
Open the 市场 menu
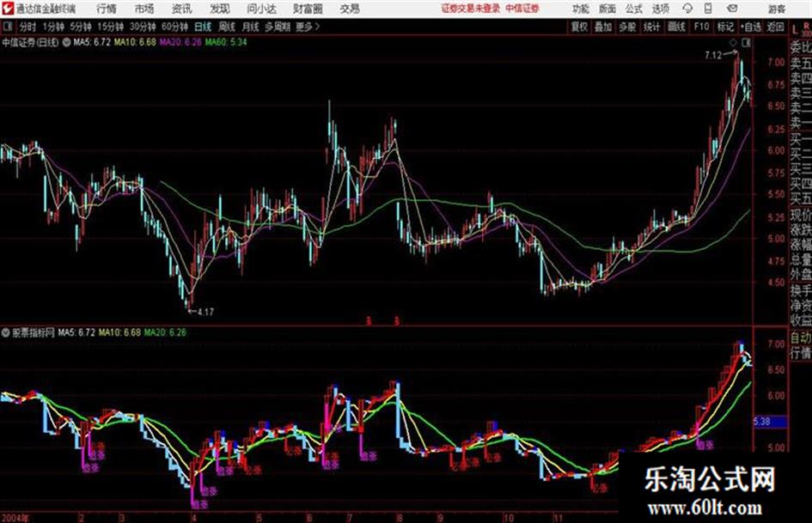(x=144, y=9)
